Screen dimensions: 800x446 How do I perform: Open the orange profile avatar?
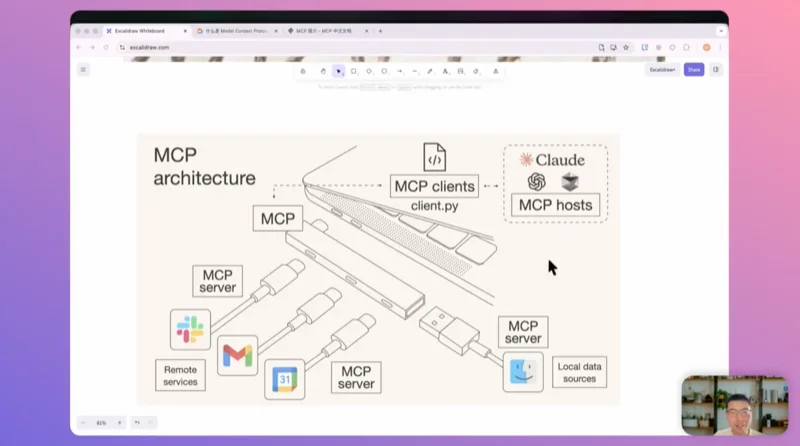coord(707,47)
